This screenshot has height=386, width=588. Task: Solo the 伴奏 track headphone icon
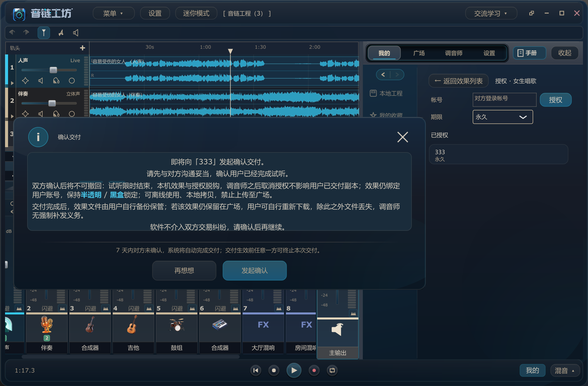point(56,114)
